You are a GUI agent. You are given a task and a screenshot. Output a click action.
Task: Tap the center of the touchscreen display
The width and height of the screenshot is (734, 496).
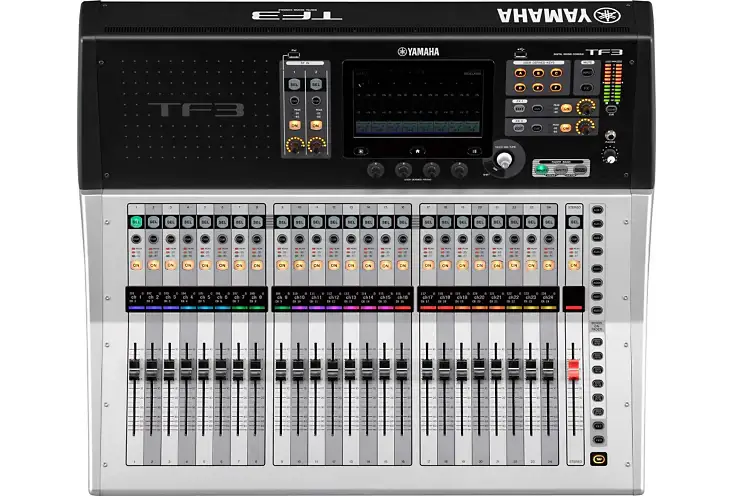[418, 103]
